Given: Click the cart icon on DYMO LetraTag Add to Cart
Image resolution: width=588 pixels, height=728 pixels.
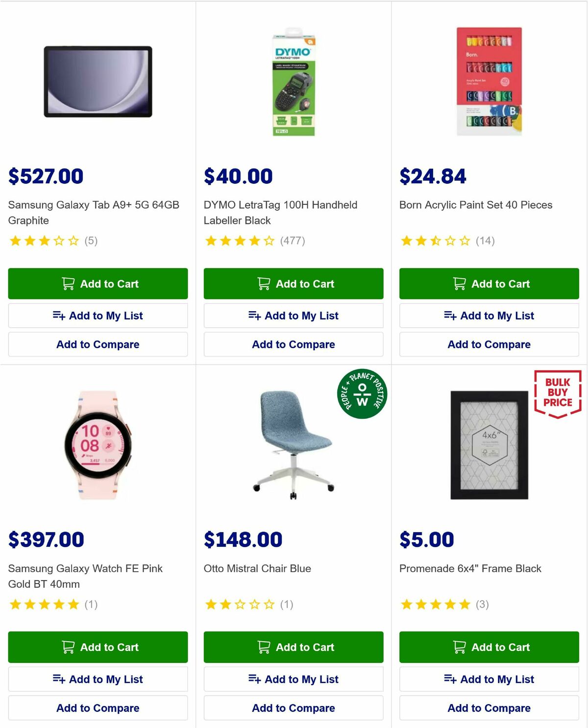Looking at the screenshot, I should [263, 284].
